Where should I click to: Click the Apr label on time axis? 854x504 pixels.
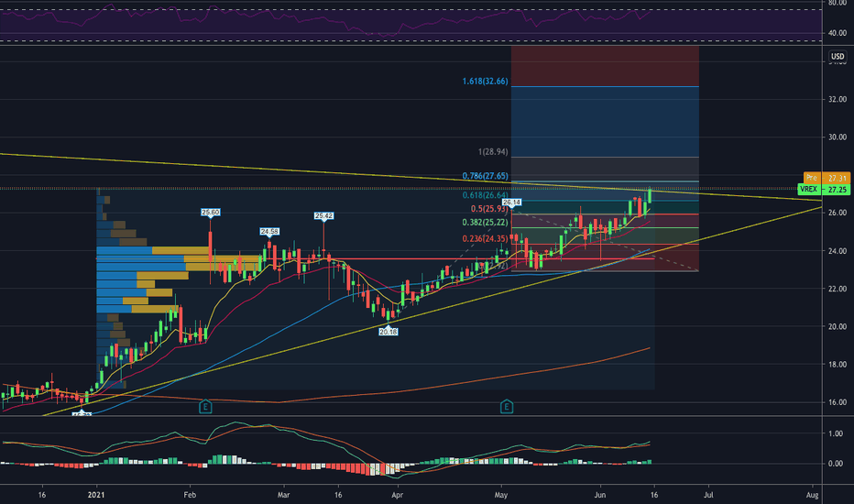click(397, 495)
